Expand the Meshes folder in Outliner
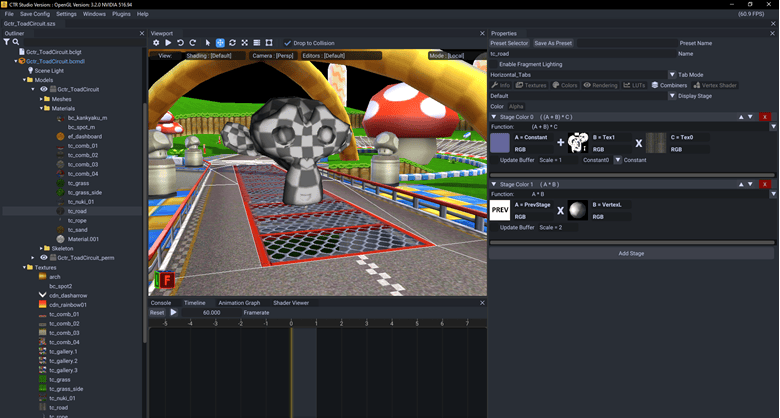Screen dimensions: 780x418 point(41,99)
